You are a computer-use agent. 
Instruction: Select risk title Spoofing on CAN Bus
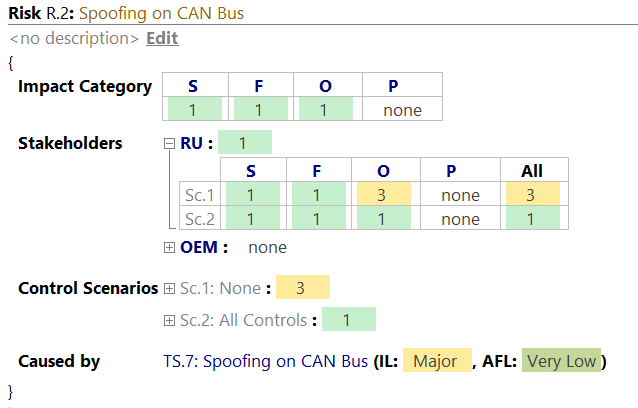click(161, 13)
